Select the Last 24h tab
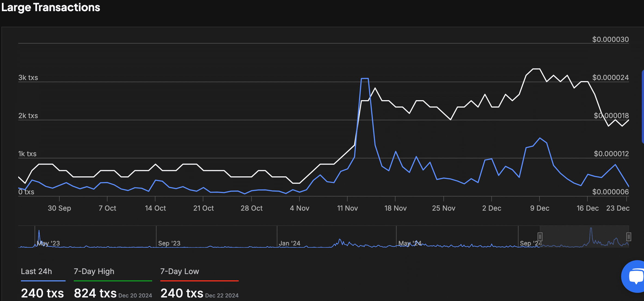This screenshot has height=301, width=644. tap(36, 271)
